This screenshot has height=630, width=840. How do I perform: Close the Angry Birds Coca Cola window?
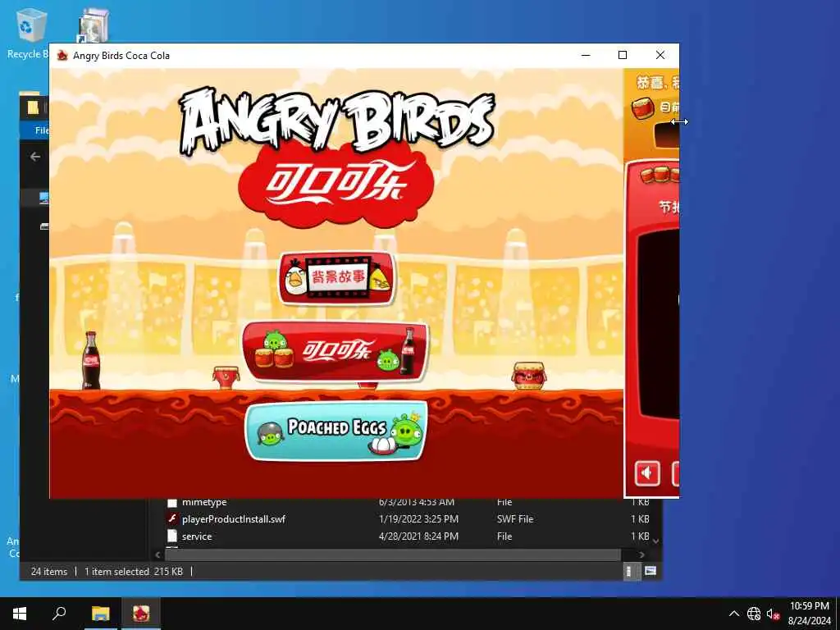660,55
